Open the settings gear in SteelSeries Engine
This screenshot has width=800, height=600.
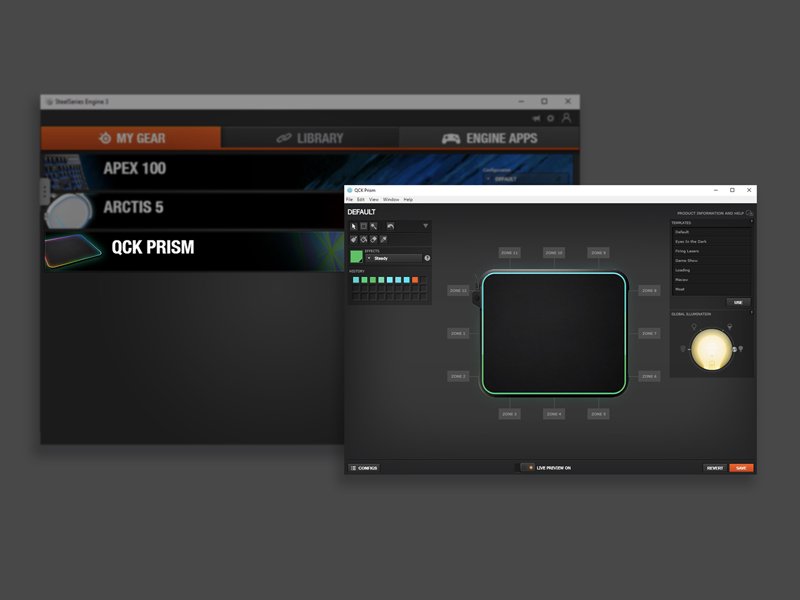coord(551,118)
